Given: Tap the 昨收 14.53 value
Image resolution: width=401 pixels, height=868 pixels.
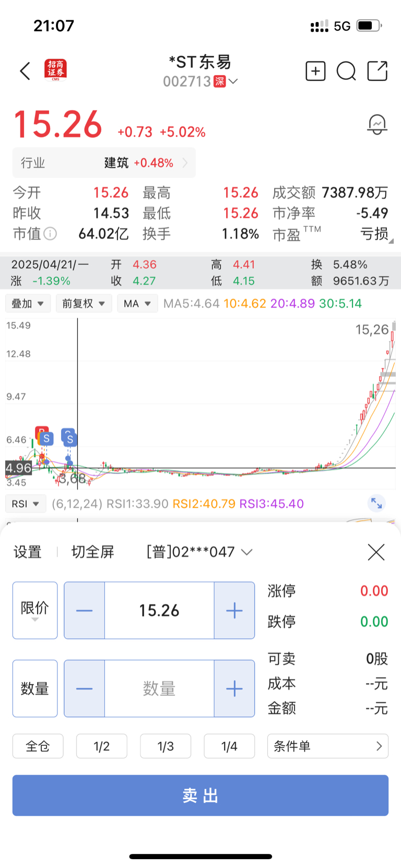Looking at the screenshot, I should 111,213.
